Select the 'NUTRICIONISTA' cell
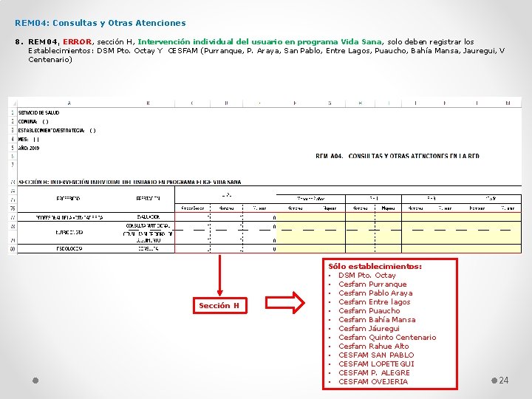This screenshot has width=532, height=399. pyautogui.click(x=69, y=233)
